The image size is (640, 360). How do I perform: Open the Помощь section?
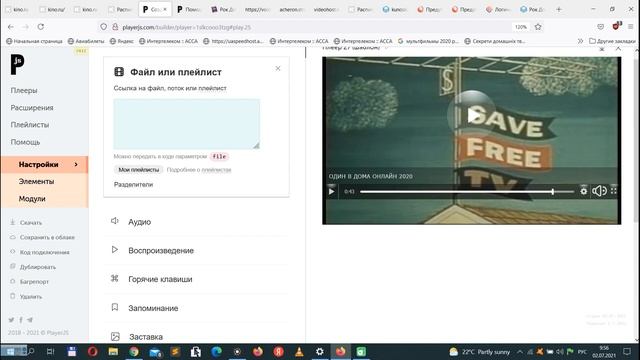[x=25, y=142]
